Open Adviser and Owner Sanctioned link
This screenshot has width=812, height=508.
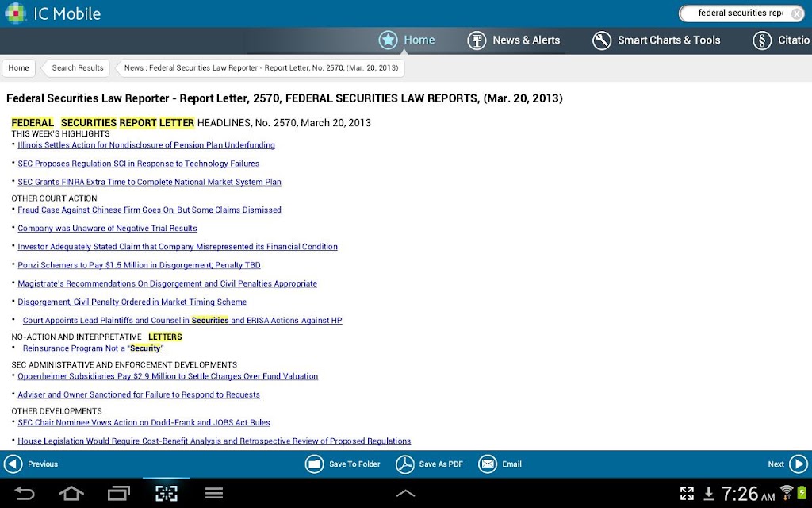(x=139, y=394)
